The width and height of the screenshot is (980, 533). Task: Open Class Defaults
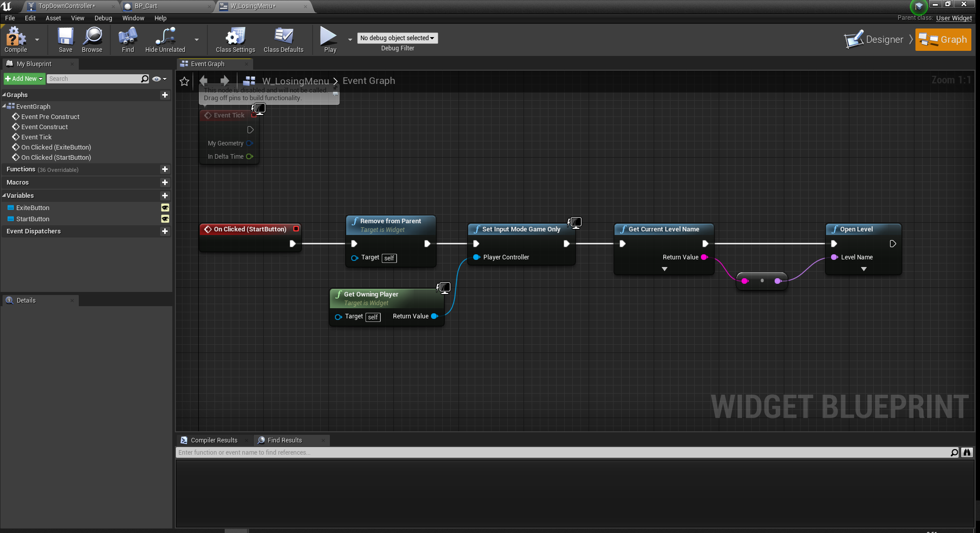283,40
